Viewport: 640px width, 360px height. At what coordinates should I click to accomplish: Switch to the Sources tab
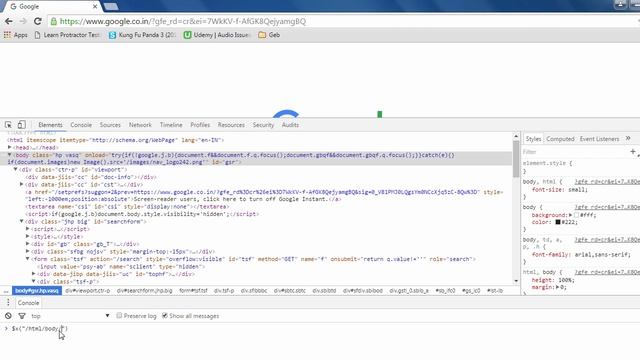pyautogui.click(x=110, y=125)
